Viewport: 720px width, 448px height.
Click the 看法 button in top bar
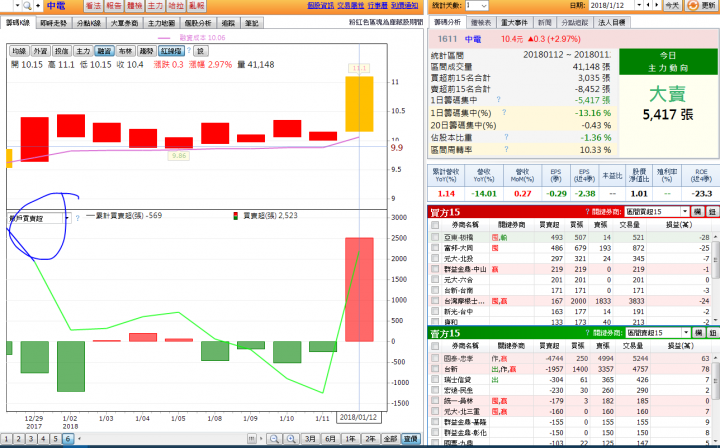click(x=93, y=6)
